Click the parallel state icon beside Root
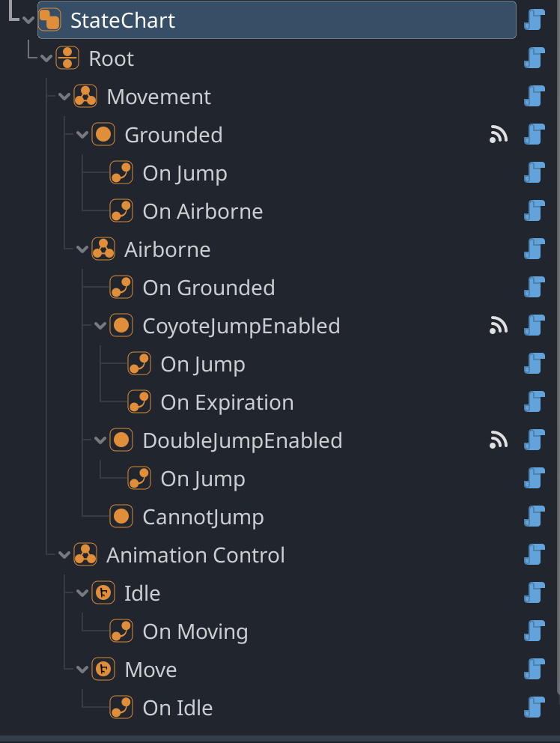The image size is (560, 743). [67, 58]
